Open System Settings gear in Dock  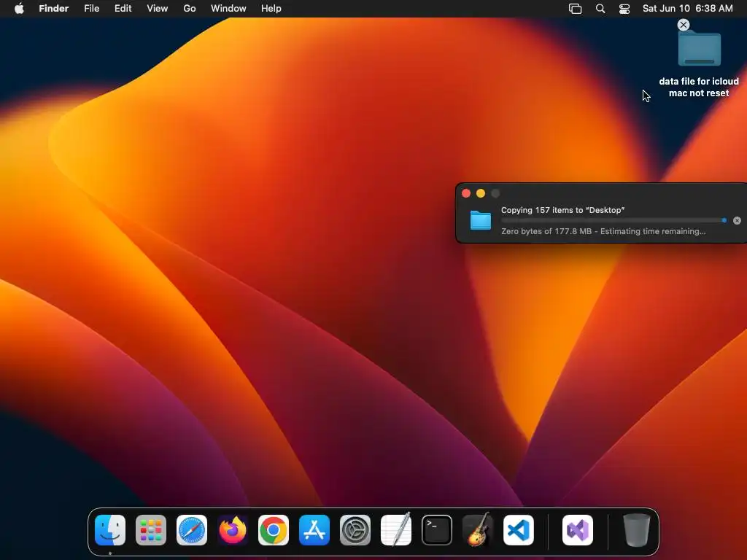coord(355,530)
